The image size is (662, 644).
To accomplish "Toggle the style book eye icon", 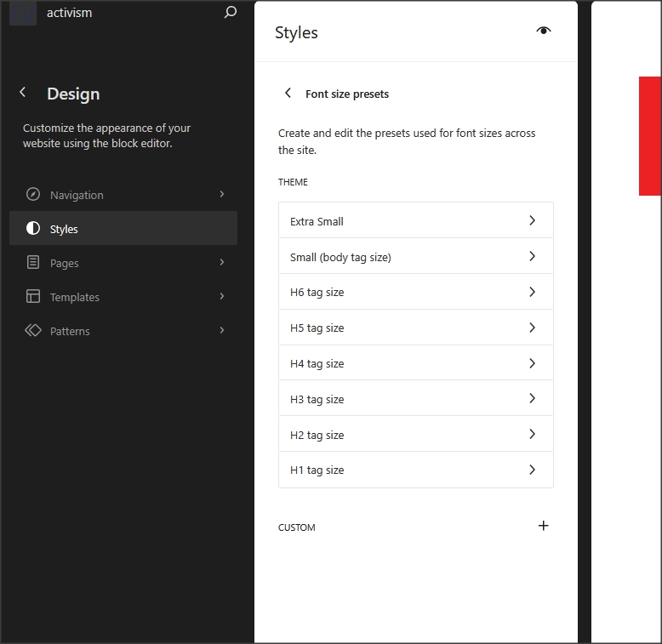I will [544, 31].
